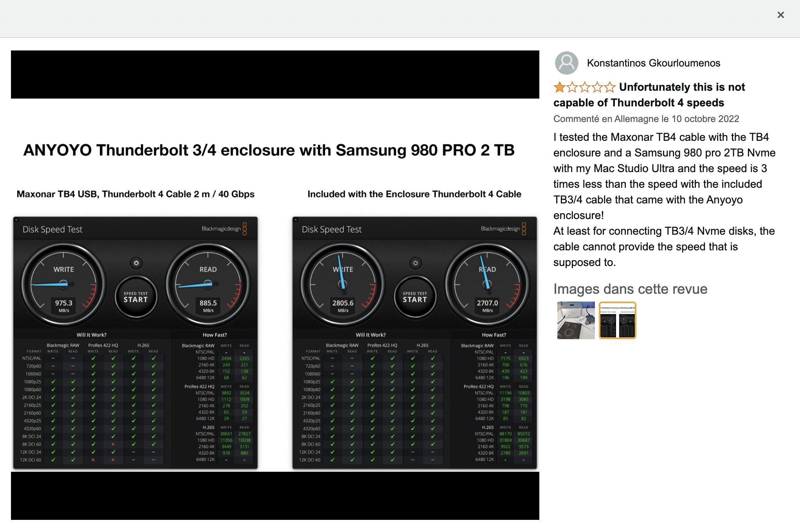Click the left panel READ gauge 885.5

(x=208, y=284)
